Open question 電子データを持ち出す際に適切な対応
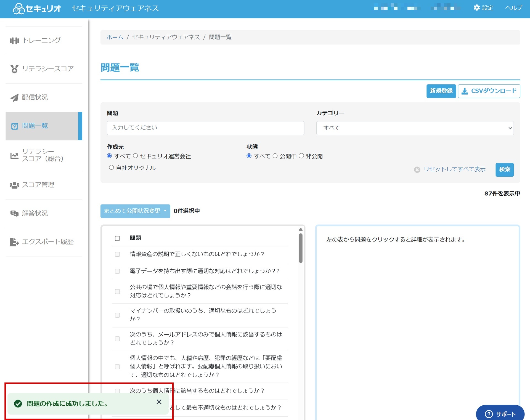Image resolution: width=530 pixels, height=420 pixels. [205, 271]
